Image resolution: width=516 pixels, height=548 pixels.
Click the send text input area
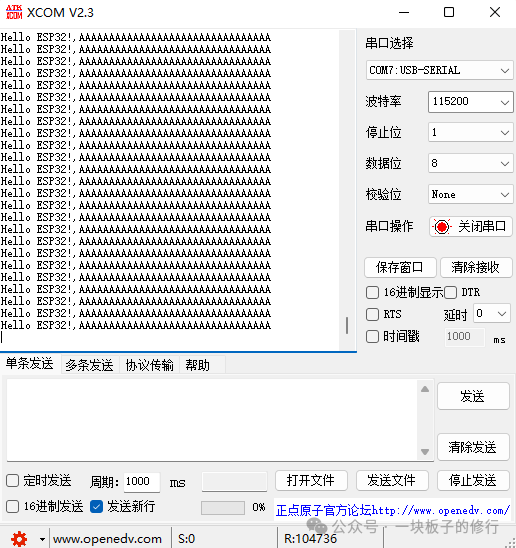[212, 420]
